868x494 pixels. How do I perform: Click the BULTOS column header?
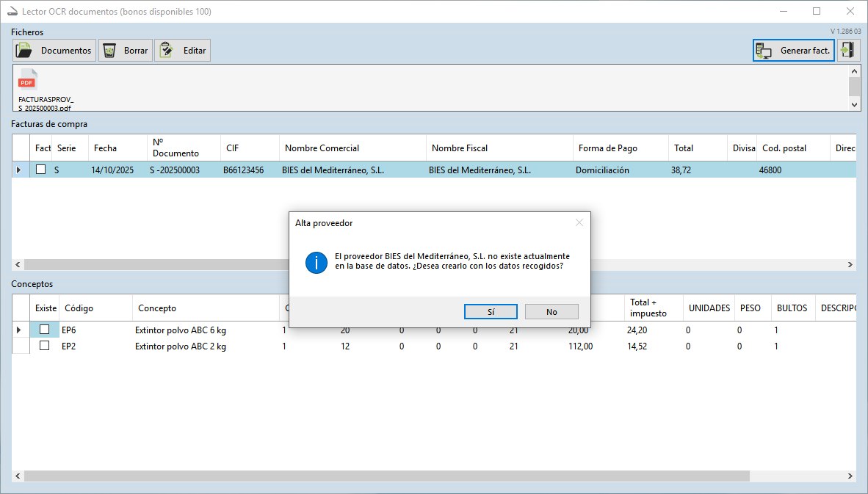tap(792, 308)
